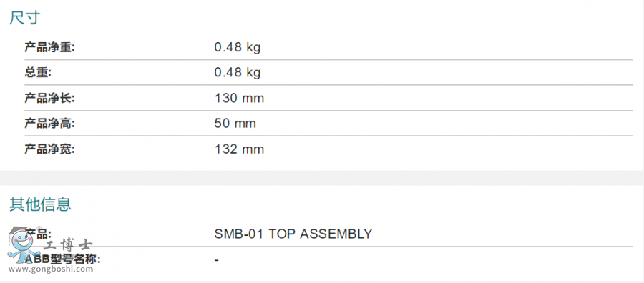Image resolution: width=644 pixels, height=283 pixels.
Task: Click the 产品净高 label
Action: tap(49, 124)
